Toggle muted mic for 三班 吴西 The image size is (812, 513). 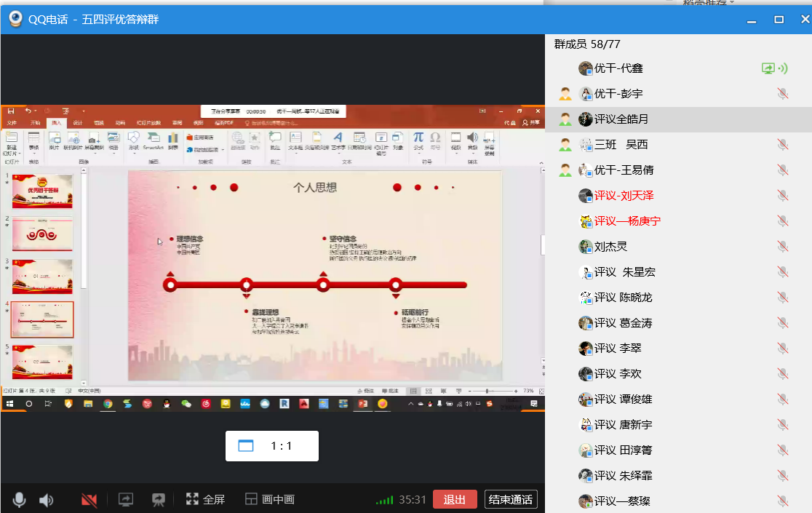tap(782, 144)
